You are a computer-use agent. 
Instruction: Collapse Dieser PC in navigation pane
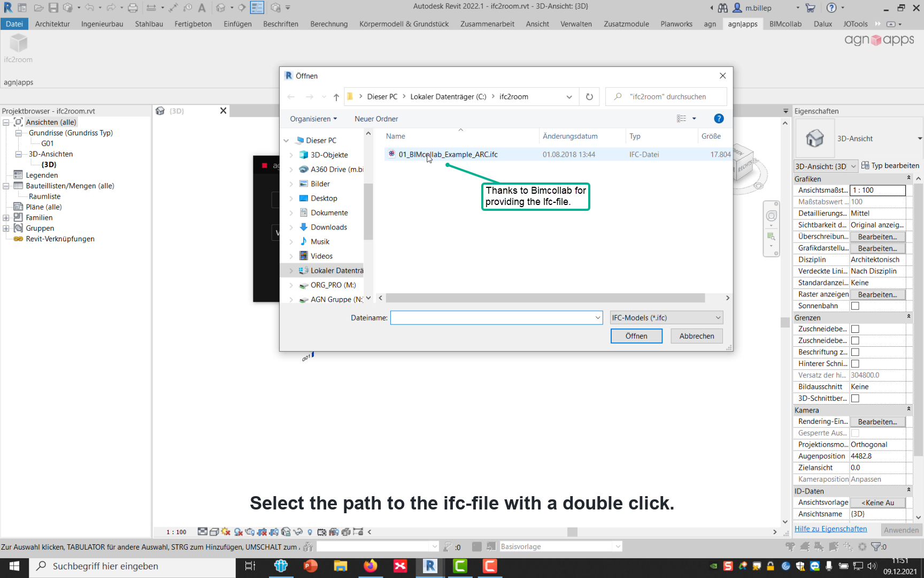(286, 141)
